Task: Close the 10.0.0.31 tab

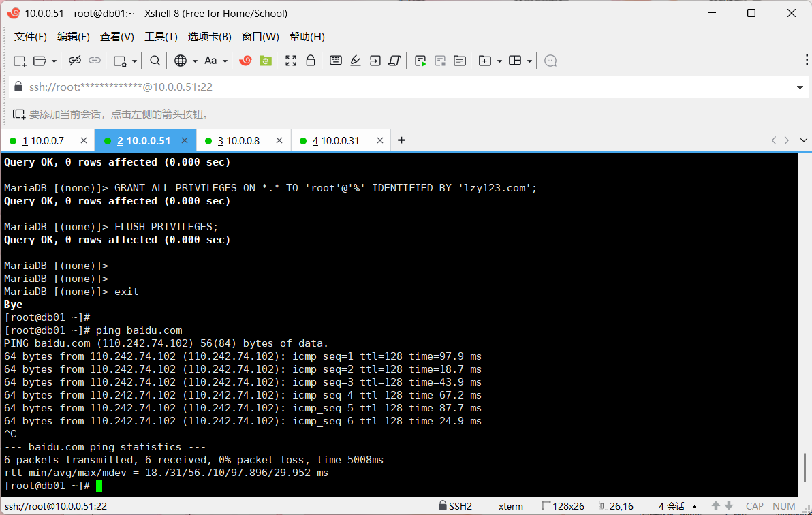Action: click(x=380, y=140)
